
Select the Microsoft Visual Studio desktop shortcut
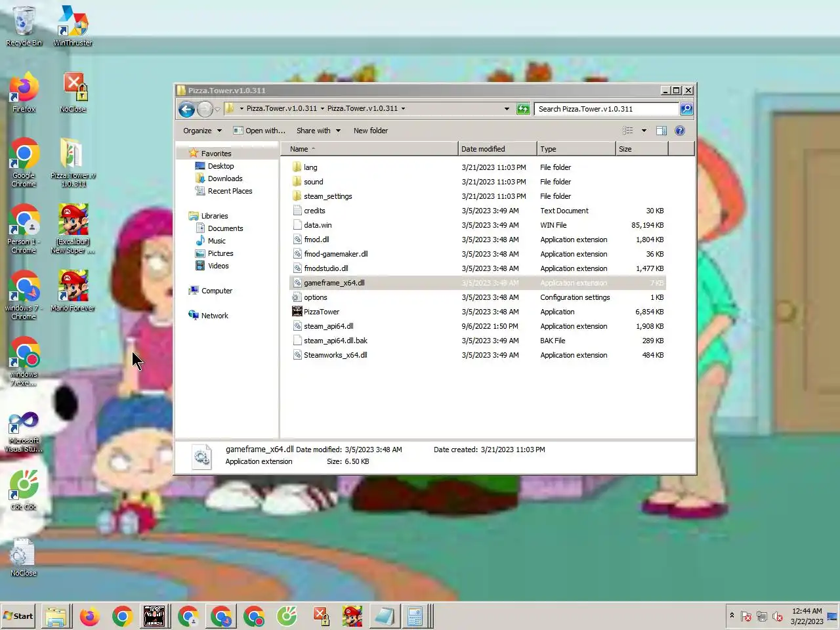[24, 432]
